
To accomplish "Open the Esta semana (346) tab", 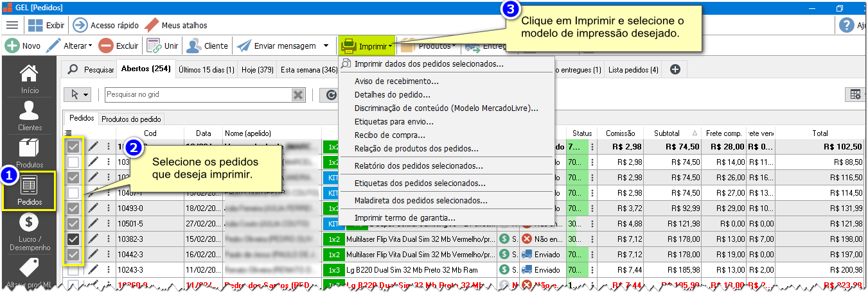I will (x=308, y=69).
